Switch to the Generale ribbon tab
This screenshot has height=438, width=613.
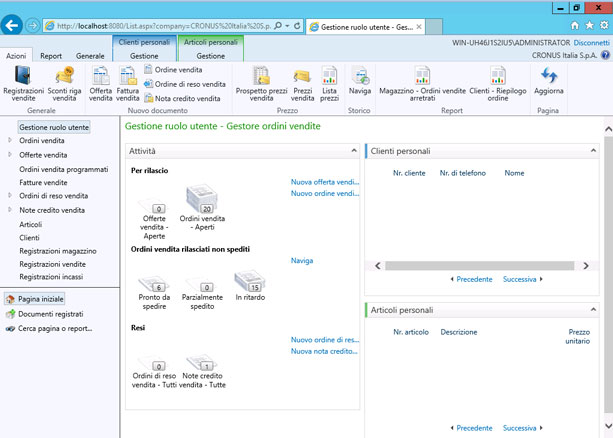click(90, 56)
